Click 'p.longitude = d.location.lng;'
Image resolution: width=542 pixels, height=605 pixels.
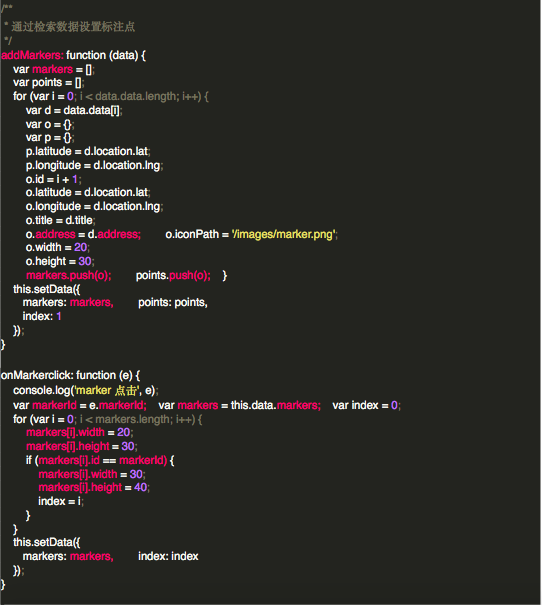(95, 166)
